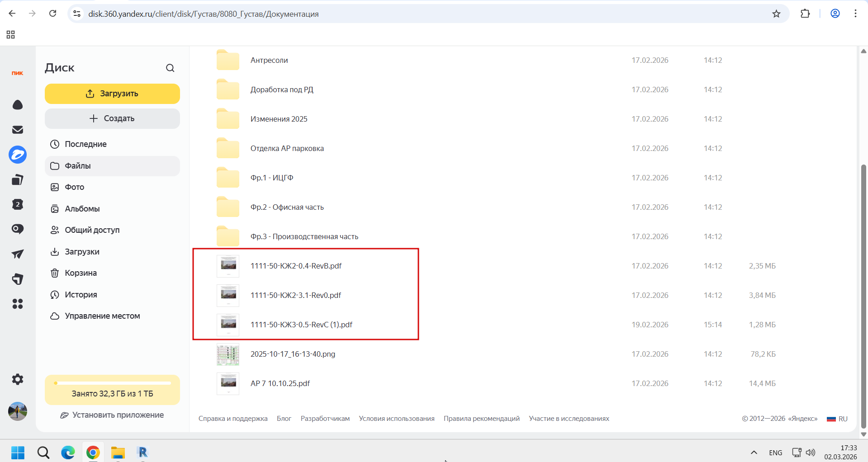The width and height of the screenshot is (868, 462).
Task: Click the user avatar in the service rail
Action: pos(18,411)
